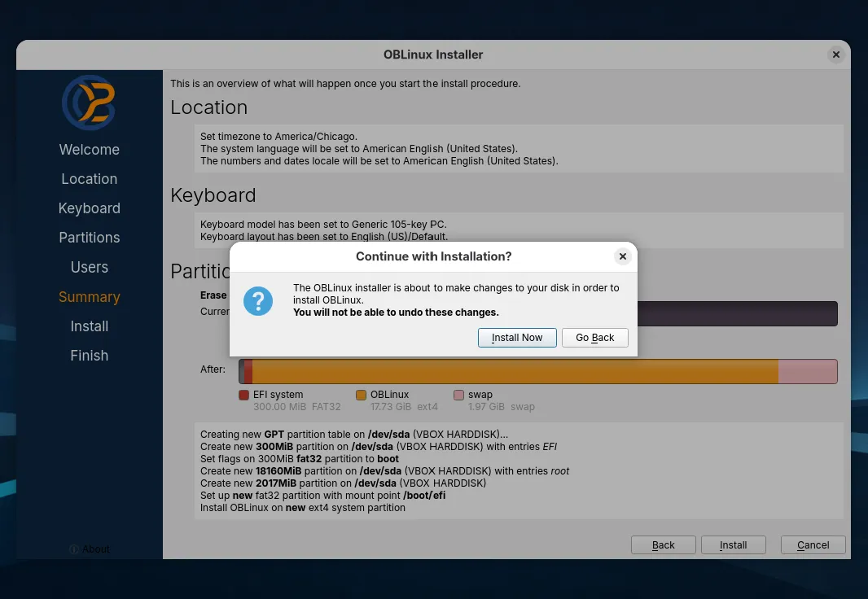Choose Go Back in the dialog
This screenshot has height=599, width=868.
tap(594, 338)
